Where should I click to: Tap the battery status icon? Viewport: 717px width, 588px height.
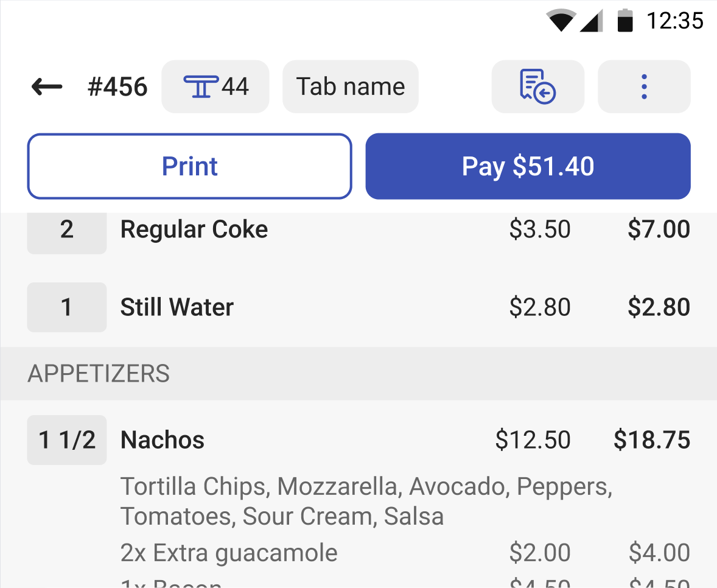(x=625, y=21)
